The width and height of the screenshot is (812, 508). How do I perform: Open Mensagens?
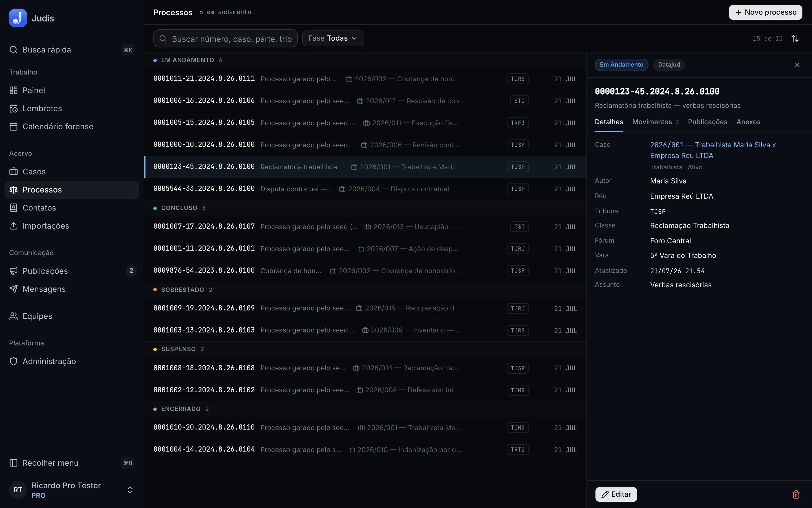[72, 289]
